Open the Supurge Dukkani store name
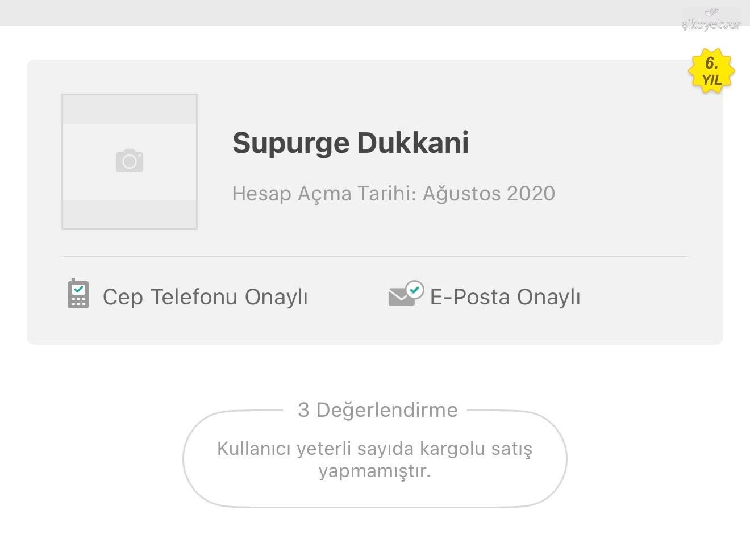This screenshot has width=750, height=560. (351, 143)
